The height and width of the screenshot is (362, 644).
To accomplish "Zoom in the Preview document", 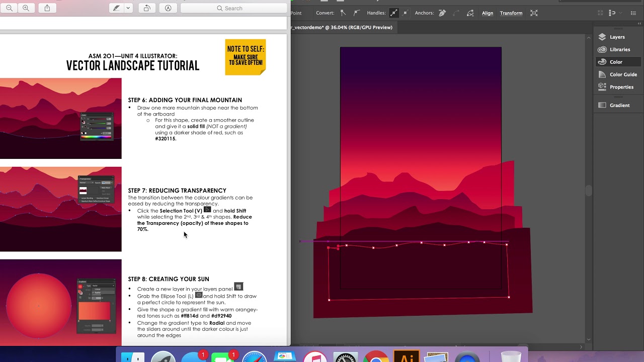I will coord(26,8).
